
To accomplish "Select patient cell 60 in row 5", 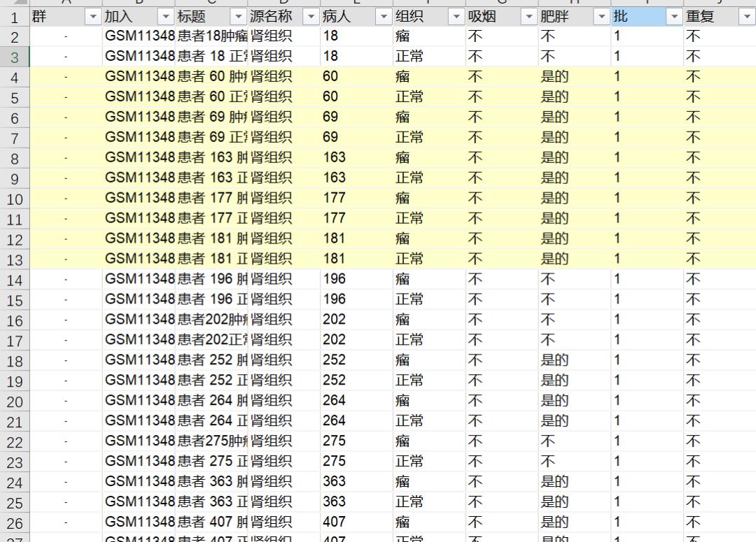I will click(357, 97).
